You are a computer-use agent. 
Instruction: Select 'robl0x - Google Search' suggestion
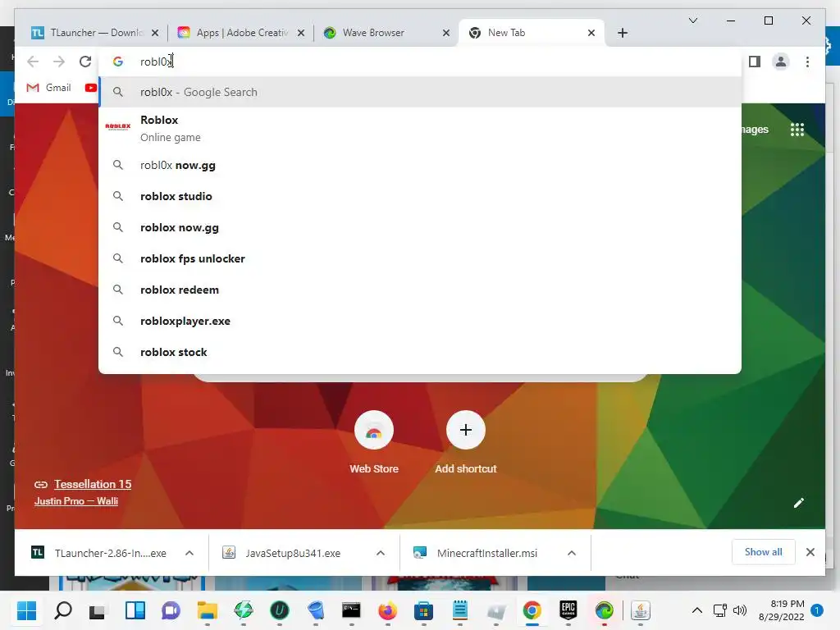click(x=420, y=92)
